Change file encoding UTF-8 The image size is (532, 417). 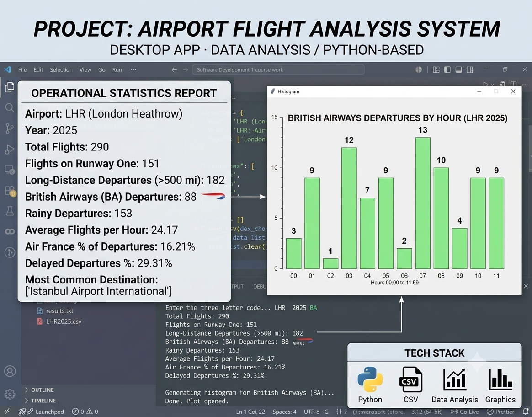(x=312, y=412)
